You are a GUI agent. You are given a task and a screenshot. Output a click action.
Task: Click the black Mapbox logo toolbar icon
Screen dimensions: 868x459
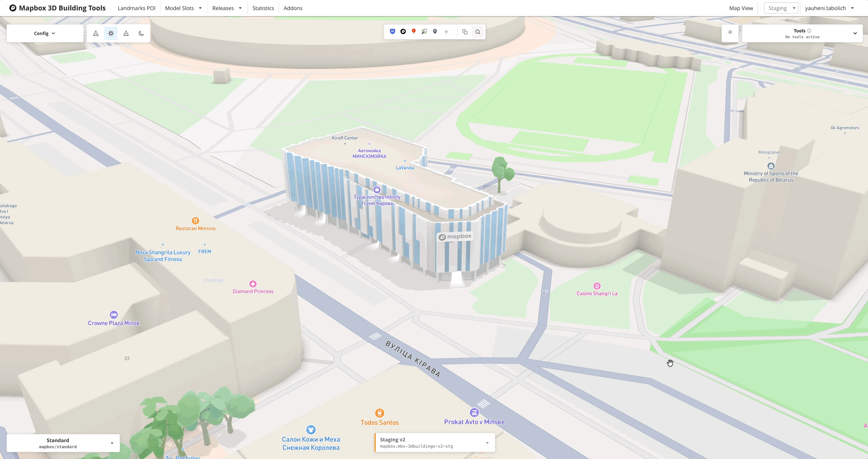tap(403, 31)
